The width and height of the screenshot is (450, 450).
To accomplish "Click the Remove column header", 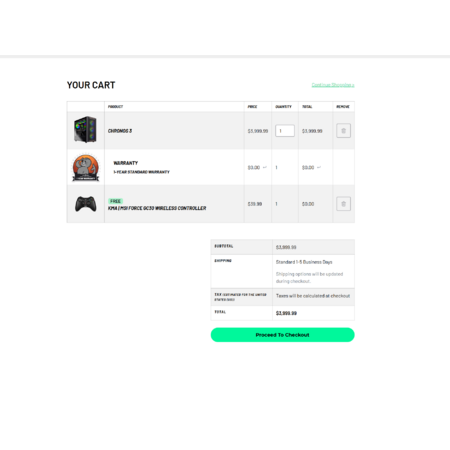I will click(x=343, y=107).
